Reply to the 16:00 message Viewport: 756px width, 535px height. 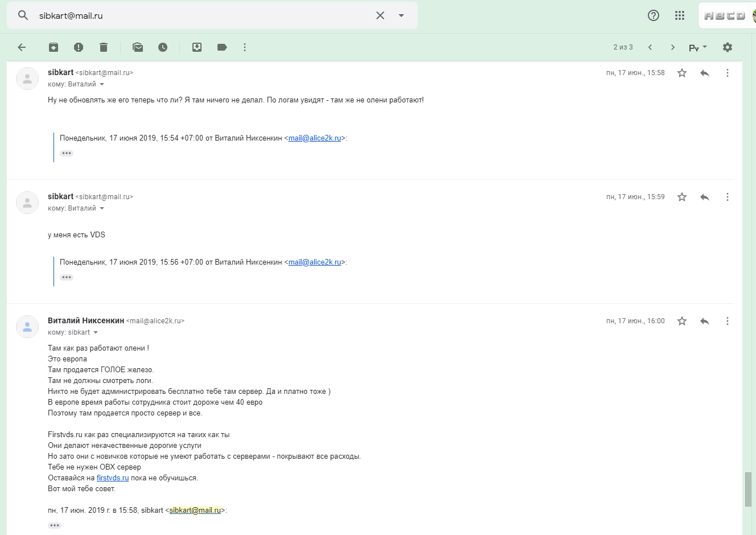point(705,321)
